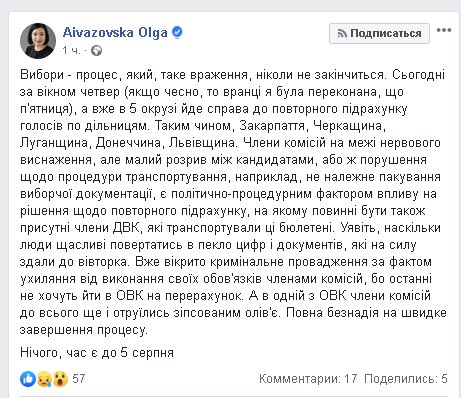Click the globe public-privacy icon
Screen dimensions: 461x398
[96, 51]
